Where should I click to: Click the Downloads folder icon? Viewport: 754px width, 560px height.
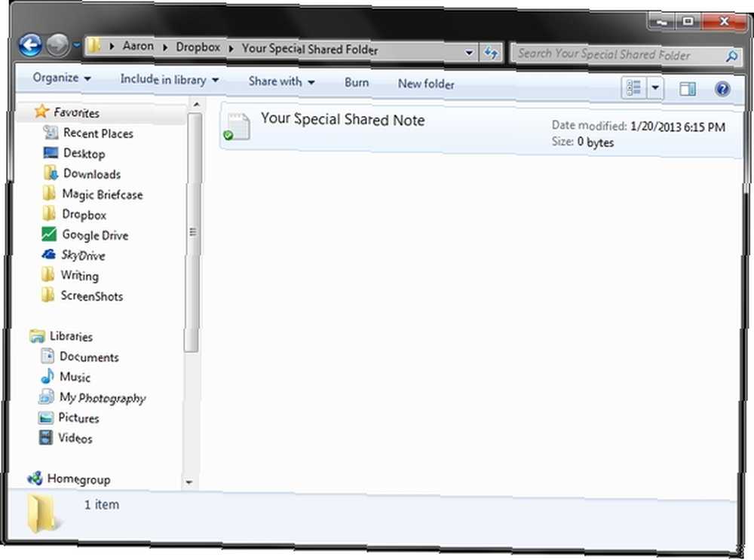point(51,173)
